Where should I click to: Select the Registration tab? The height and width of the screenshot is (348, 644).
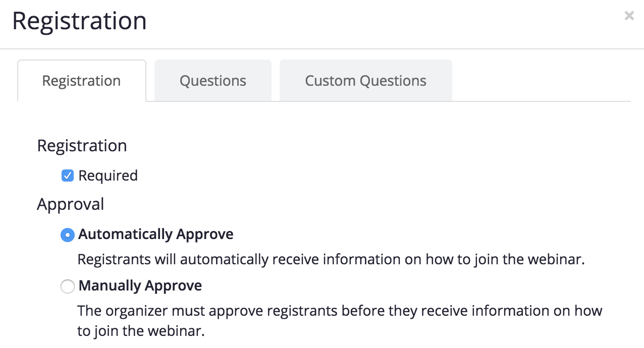tap(81, 80)
